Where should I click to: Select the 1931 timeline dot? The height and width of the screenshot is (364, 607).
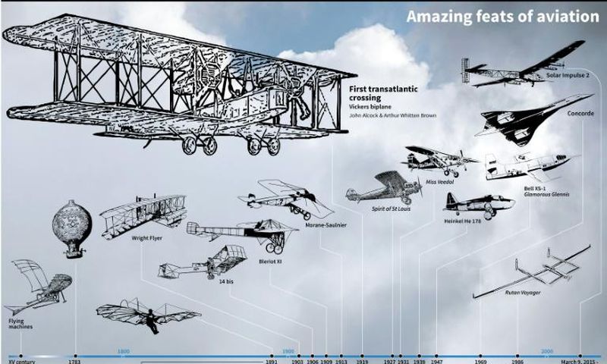400,356
